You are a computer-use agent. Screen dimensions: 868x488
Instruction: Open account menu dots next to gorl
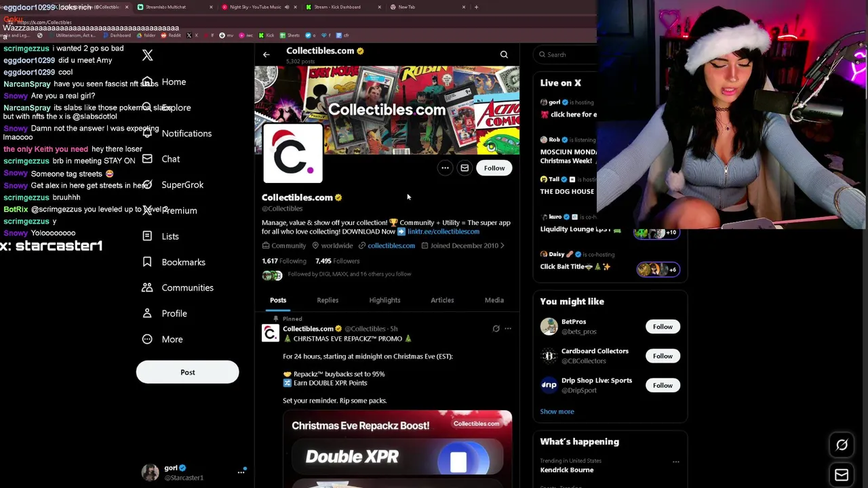tap(241, 472)
